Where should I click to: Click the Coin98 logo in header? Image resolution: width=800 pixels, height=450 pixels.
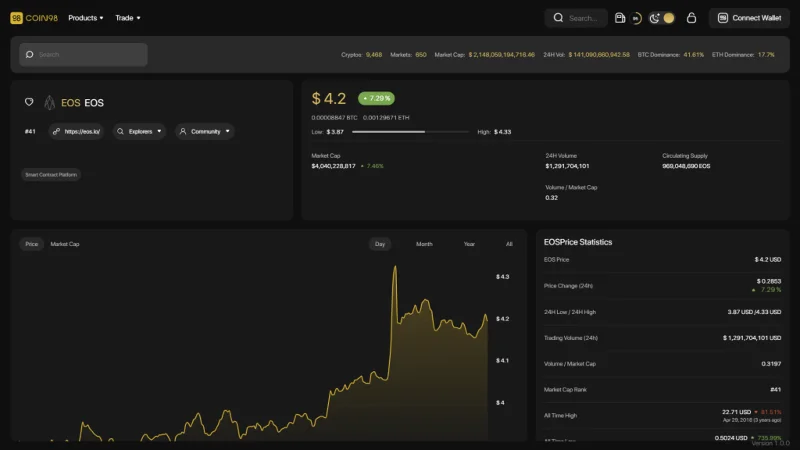click(34, 18)
